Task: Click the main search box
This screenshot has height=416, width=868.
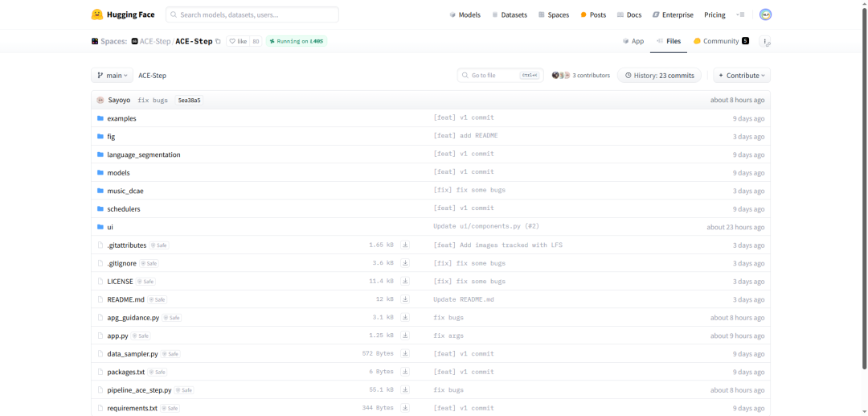Action: pyautogui.click(x=252, y=15)
